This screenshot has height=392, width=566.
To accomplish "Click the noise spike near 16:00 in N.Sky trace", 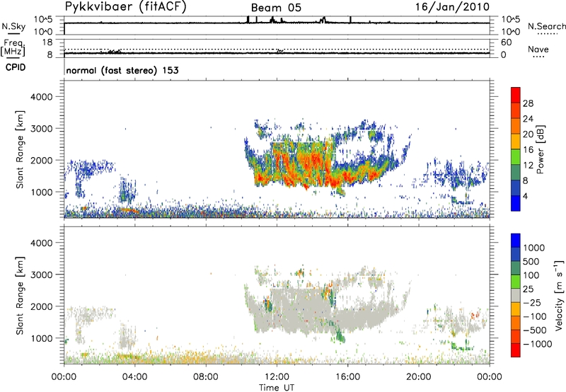I will 350,20.
